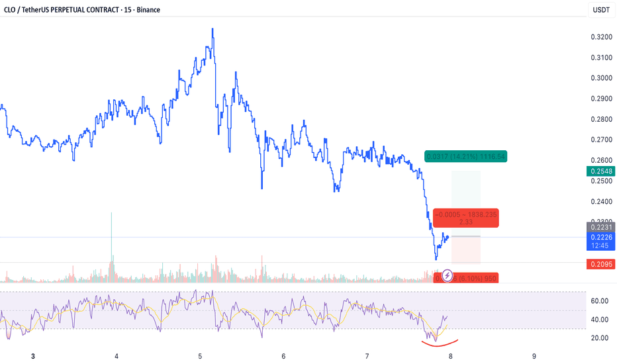Click the RSI 20.00 scale label

(599, 338)
